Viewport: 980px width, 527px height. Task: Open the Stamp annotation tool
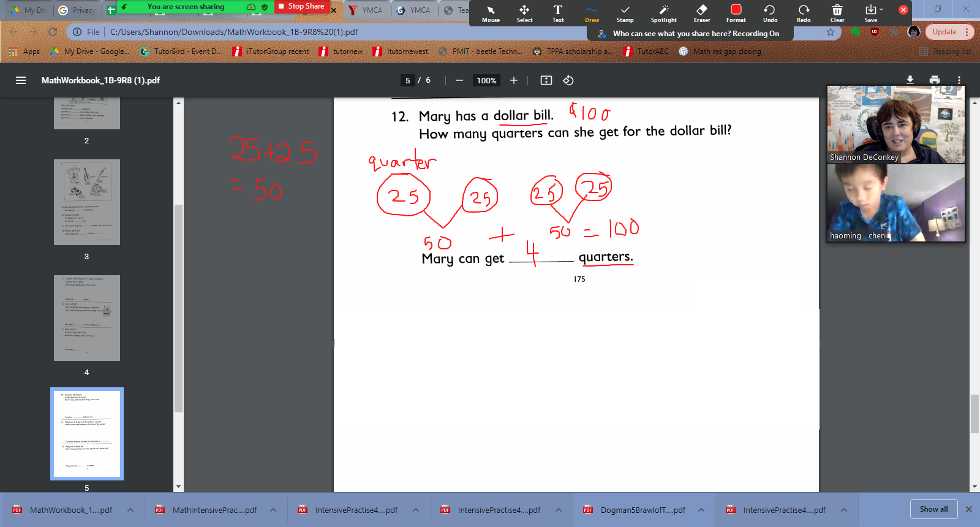point(625,13)
